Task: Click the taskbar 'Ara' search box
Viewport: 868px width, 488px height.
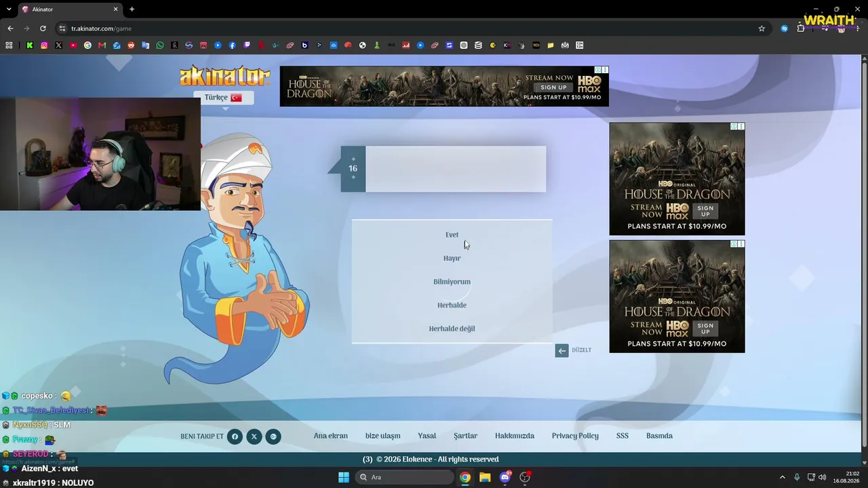Action: pos(404,477)
